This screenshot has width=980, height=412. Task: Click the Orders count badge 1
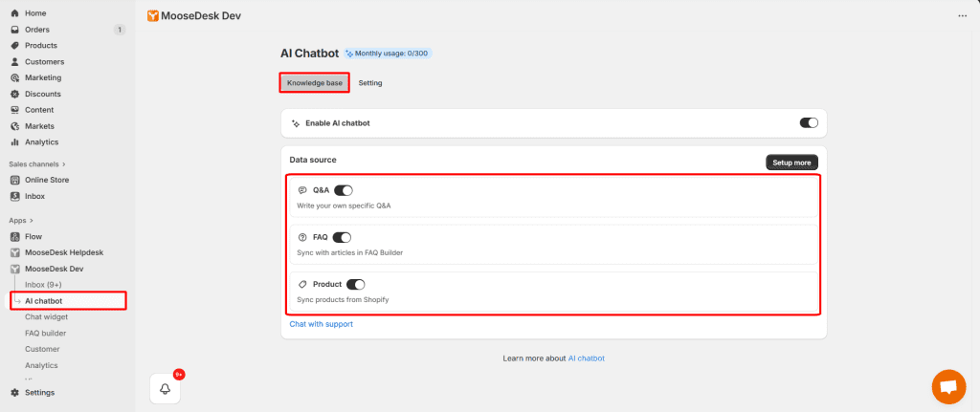(x=120, y=30)
